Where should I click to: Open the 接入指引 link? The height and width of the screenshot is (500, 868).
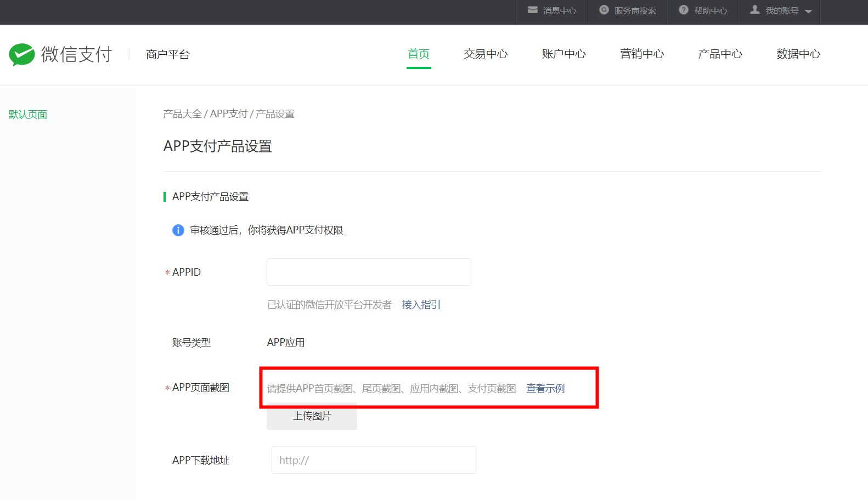click(421, 305)
